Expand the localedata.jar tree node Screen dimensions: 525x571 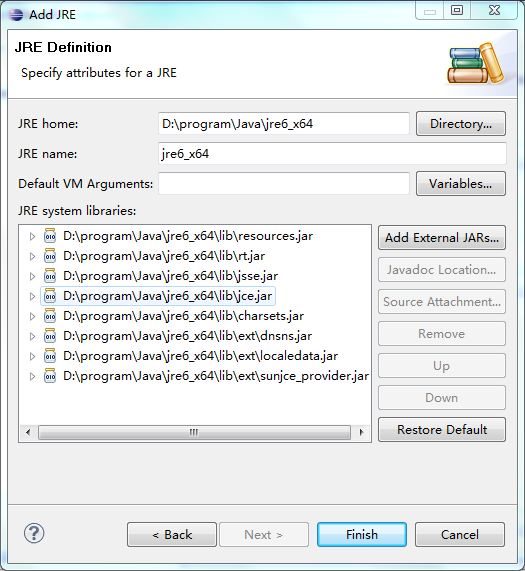point(32,357)
